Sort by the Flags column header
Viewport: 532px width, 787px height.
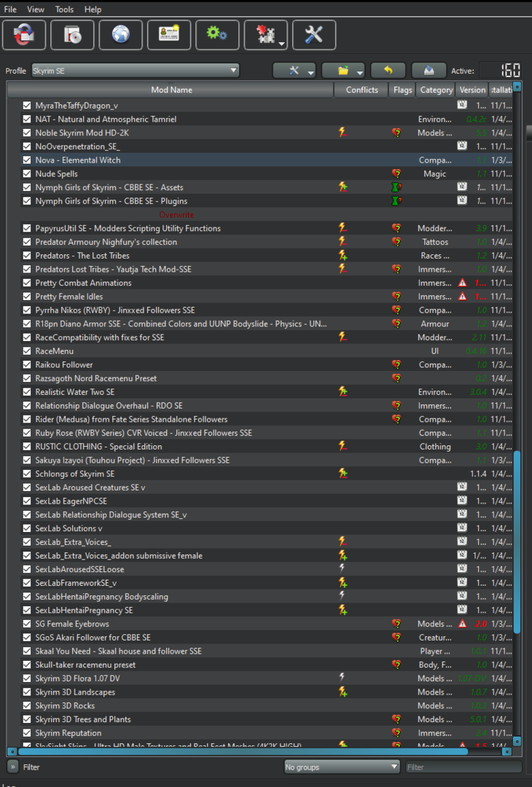click(x=402, y=90)
